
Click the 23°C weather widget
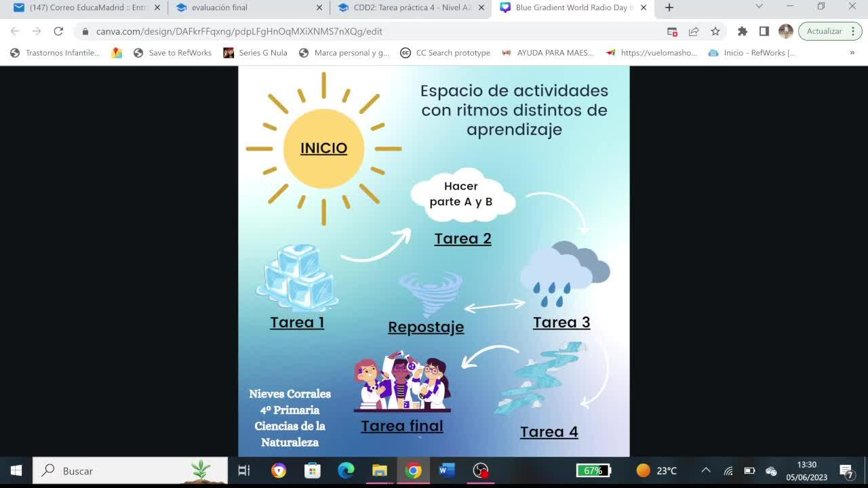click(656, 470)
